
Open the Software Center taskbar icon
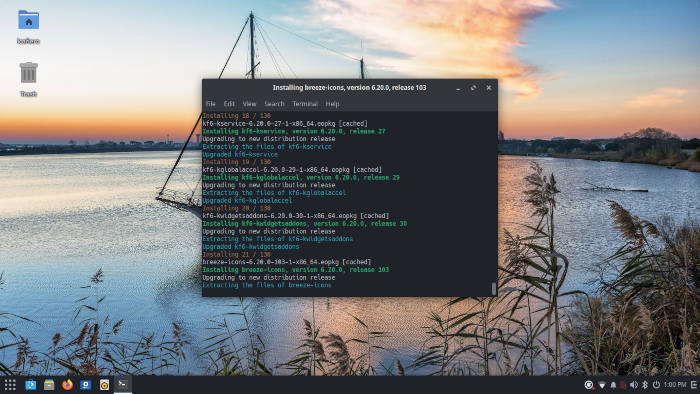tap(86, 385)
